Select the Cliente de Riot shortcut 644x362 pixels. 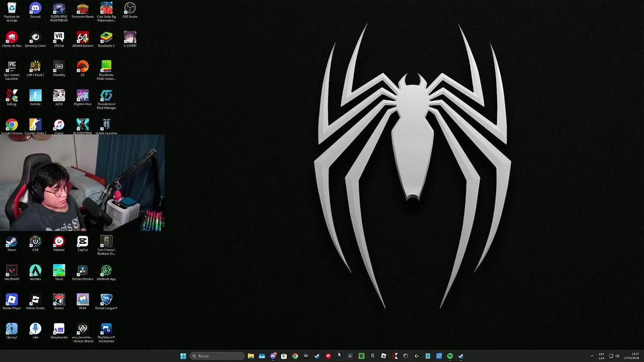(x=12, y=40)
